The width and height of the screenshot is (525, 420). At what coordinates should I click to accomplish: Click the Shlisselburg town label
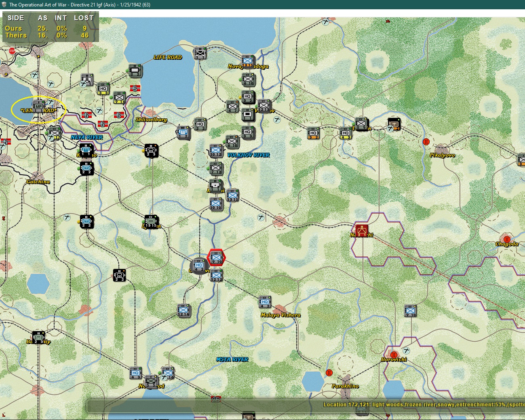[x=151, y=120]
